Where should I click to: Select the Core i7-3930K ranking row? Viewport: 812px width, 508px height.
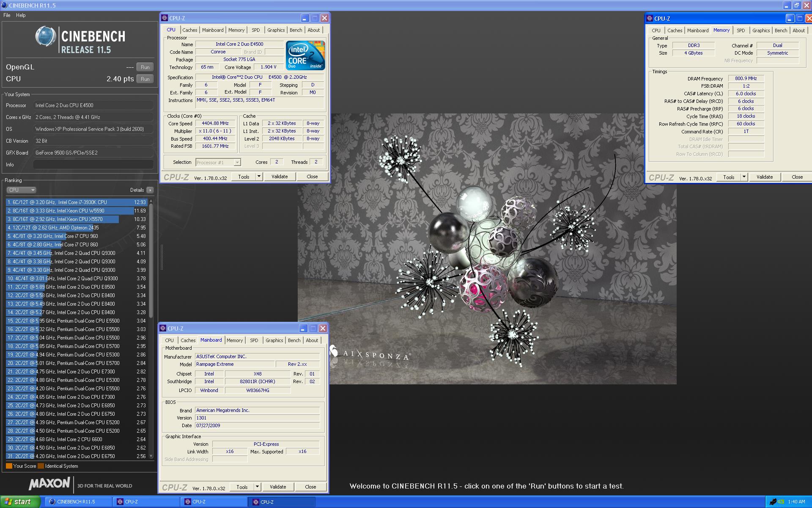point(77,202)
